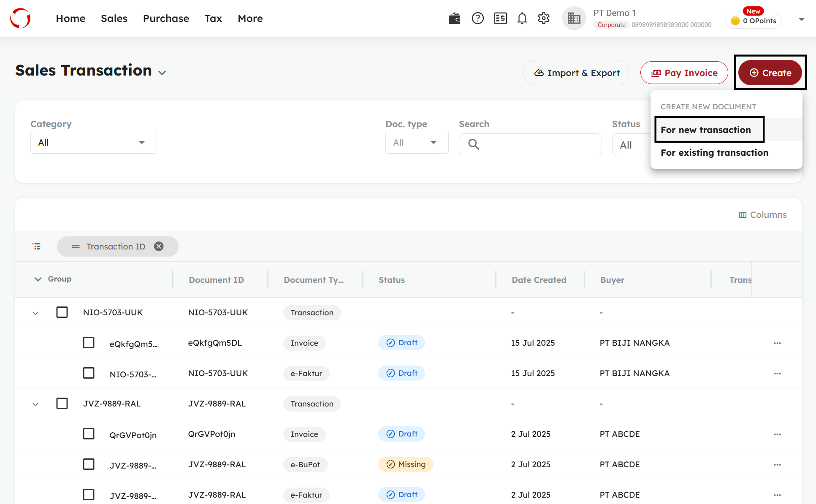Image resolution: width=816 pixels, height=504 pixels.
Task: Click the help question mark icon
Action: [x=477, y=19]
